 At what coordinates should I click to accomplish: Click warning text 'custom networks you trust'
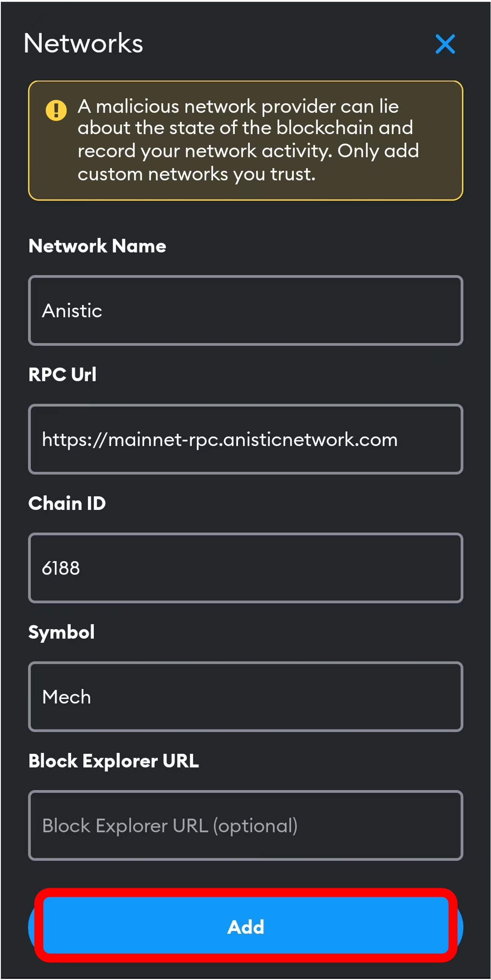click(x=196, y=174)
